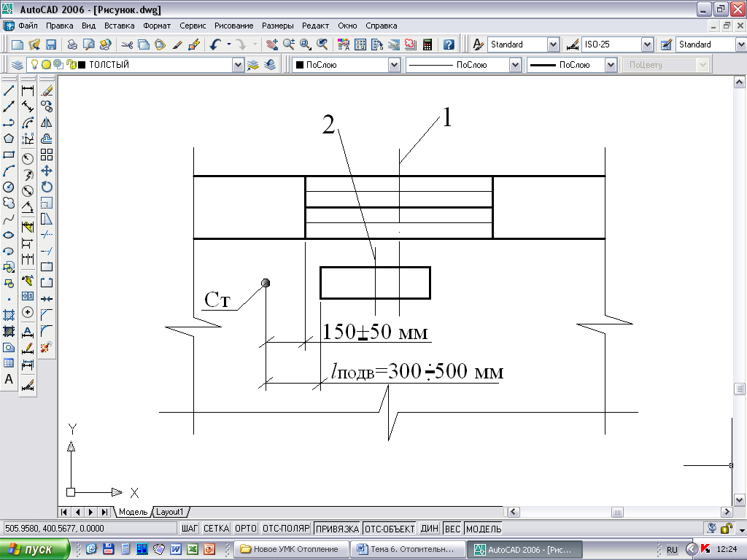747x560 pixels.
Task: Select the Copy objects tool
Action: point(47,106)
